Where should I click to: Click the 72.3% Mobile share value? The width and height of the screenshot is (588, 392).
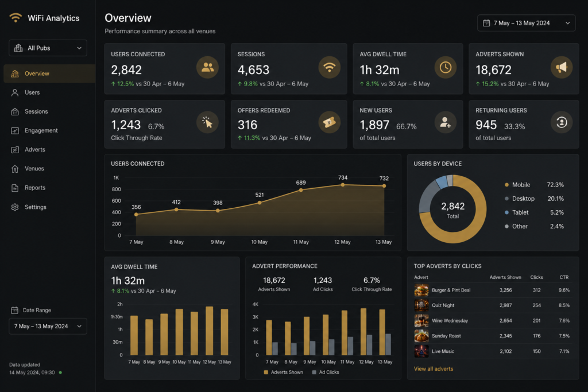[555, 185]
